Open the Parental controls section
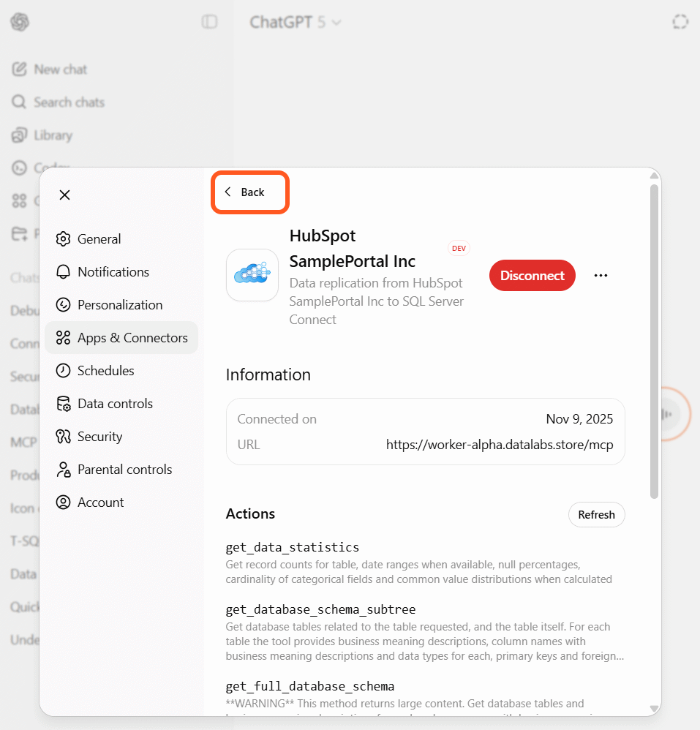The image size is (700, 730). coord(124,469)
